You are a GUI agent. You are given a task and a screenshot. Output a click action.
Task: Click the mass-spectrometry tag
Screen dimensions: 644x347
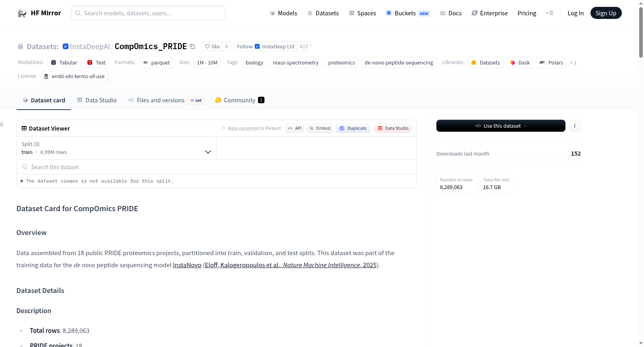coord(296,62)
